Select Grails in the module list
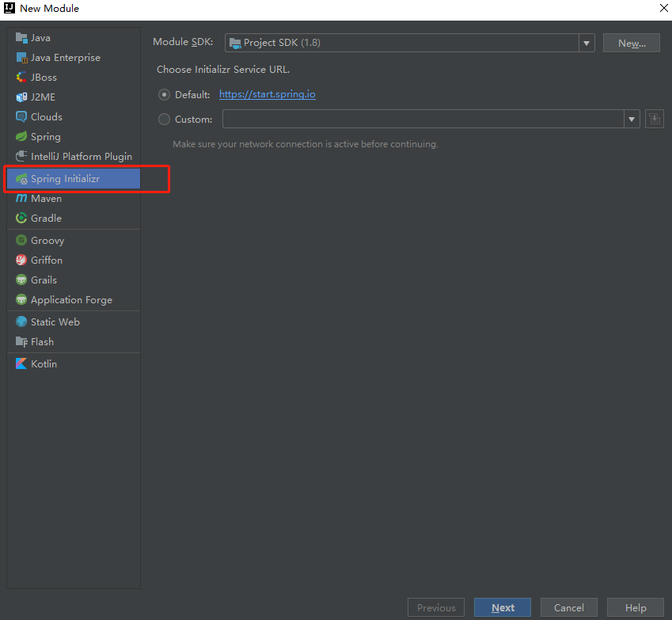 coord(74,280)
